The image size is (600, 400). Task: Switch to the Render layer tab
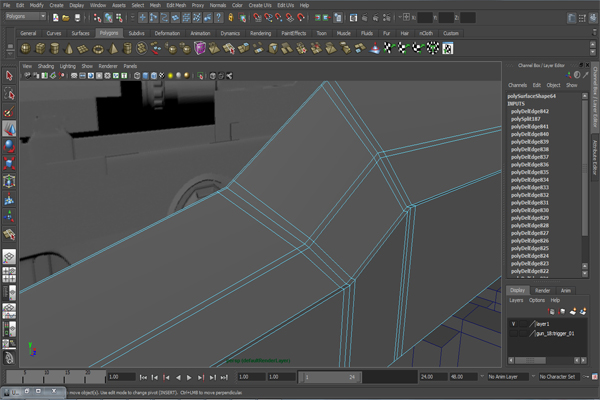[542, 291]
